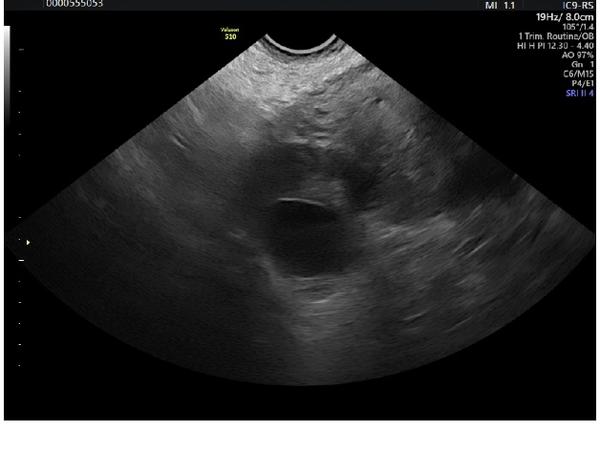Click the P4/E1 parameter
Viewport: 600px width, 453px height.
pyautogui.click(x=581, y=83)
